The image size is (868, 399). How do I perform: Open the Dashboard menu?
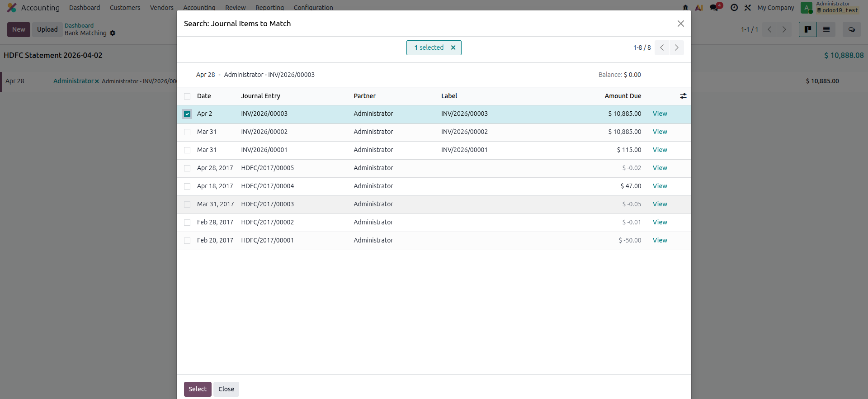point(85,8)
